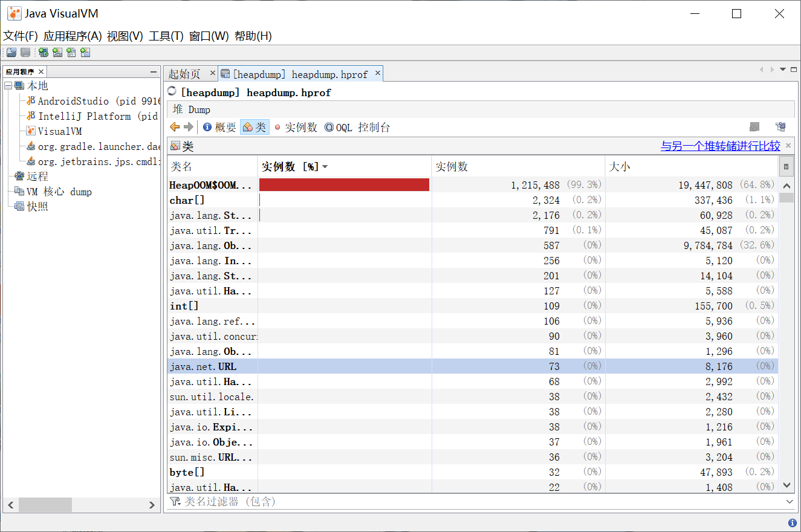Open the 工具(T) menu

[166, 36]
